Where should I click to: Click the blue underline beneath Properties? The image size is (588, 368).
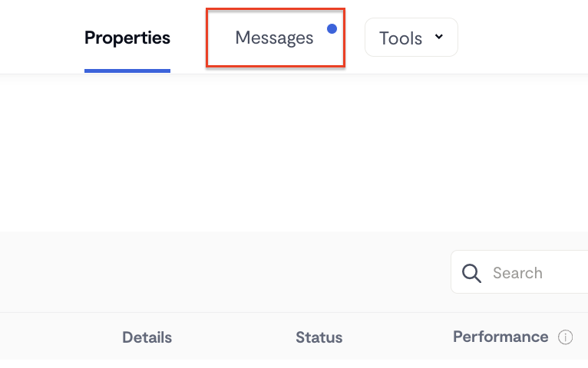tap(127, 71)
